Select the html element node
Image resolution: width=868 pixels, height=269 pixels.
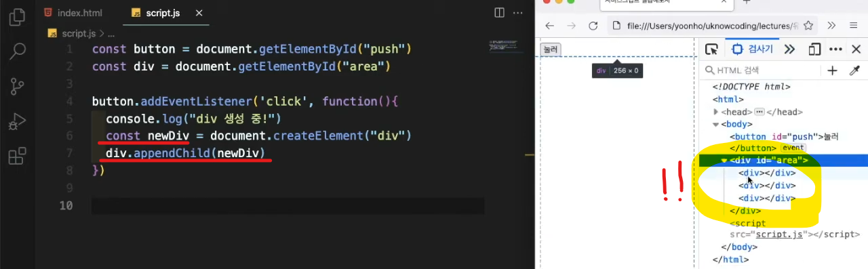coord(728,100)
